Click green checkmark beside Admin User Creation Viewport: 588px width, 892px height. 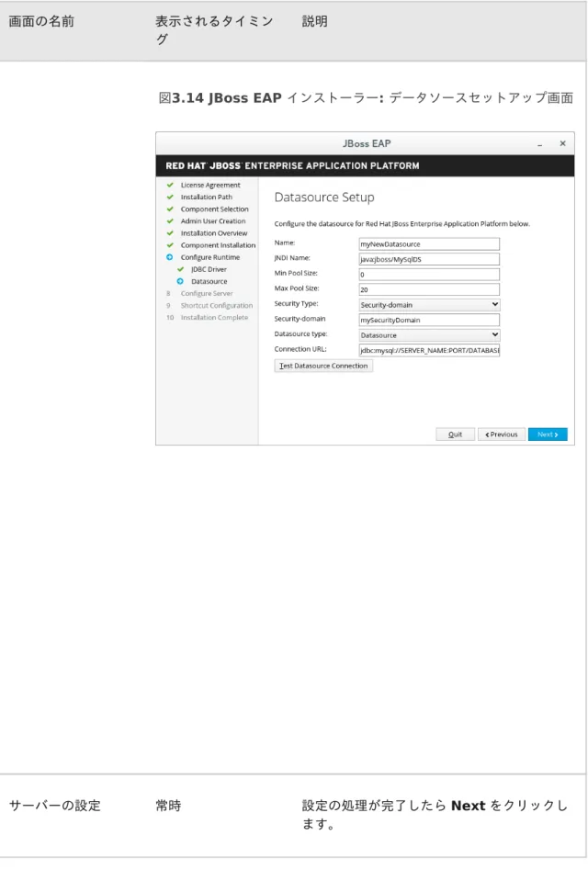(170, 220)
